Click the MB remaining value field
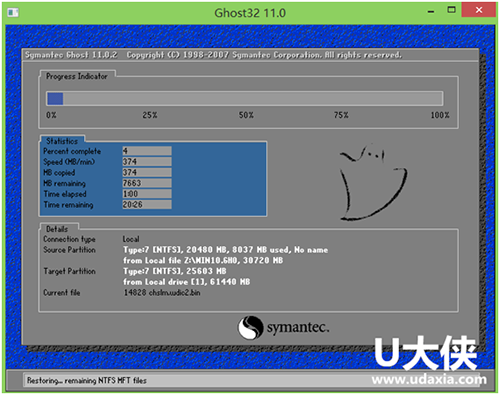500x395 pixels. (147, 183)
